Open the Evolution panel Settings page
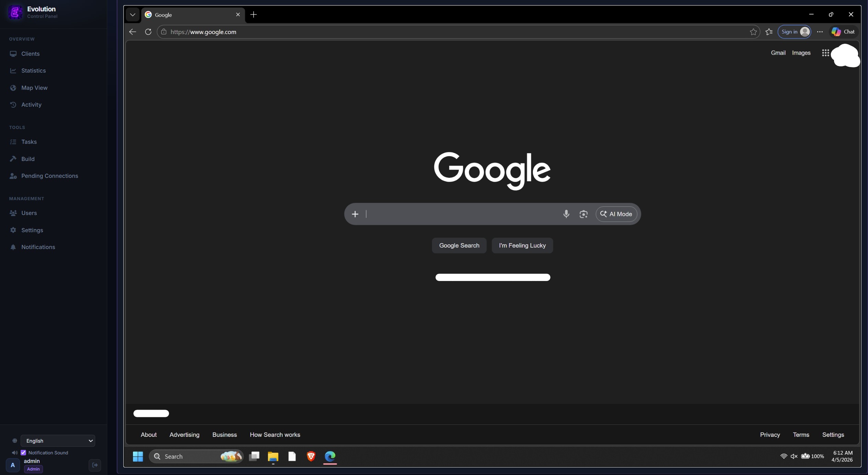868x475 pixels. [x=32, y=230]
